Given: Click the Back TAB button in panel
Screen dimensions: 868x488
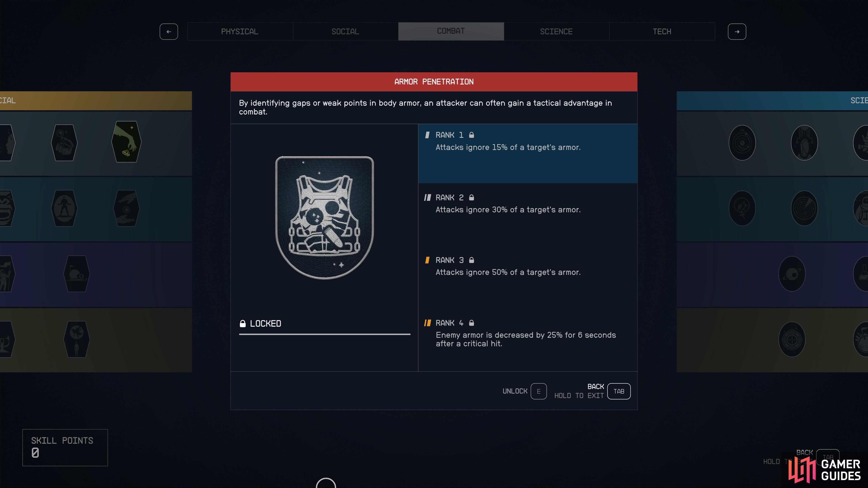Looking at the screenshot, I should pyautogui.click(x=619, y=391).
